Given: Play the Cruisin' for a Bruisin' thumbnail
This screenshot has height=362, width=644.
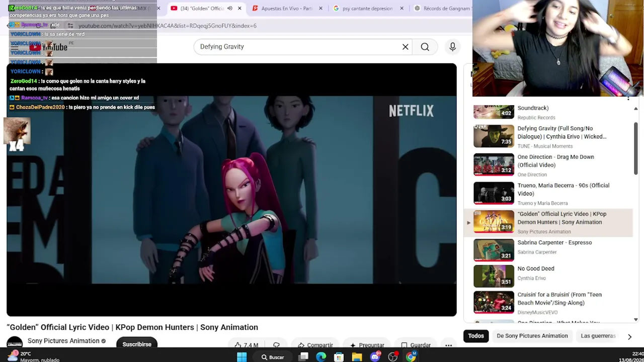Looking at the screenshot, I should tap(494, 302).
